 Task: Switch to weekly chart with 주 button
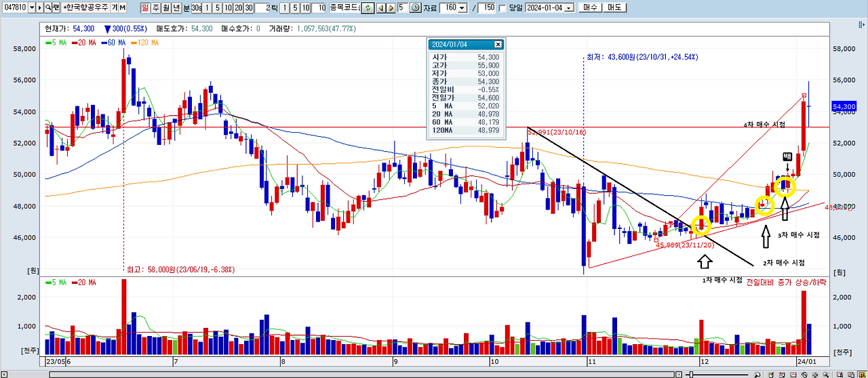(x=156, y=7)
